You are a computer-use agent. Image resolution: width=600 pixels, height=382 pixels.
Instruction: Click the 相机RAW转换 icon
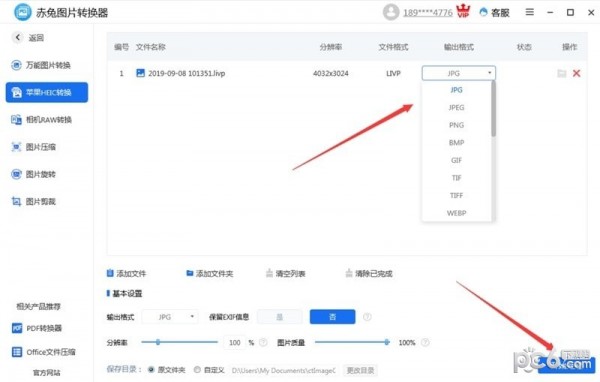[x=16, y=120]
